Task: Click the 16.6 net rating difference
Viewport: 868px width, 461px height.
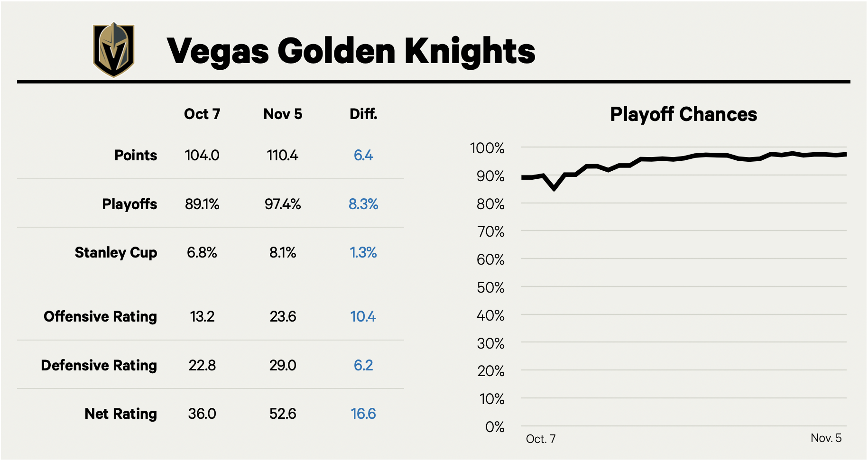Action: [363, 414]
